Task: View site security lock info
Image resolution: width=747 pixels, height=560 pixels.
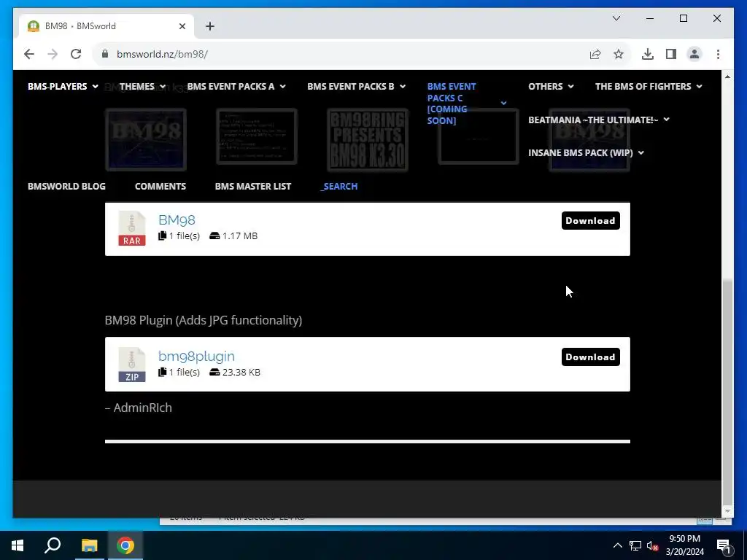Action: [105, 54]
